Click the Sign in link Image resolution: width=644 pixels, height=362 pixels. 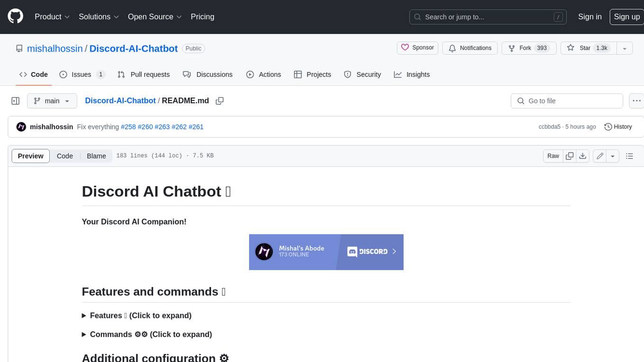pyautogui.click(x=590, y=17)
